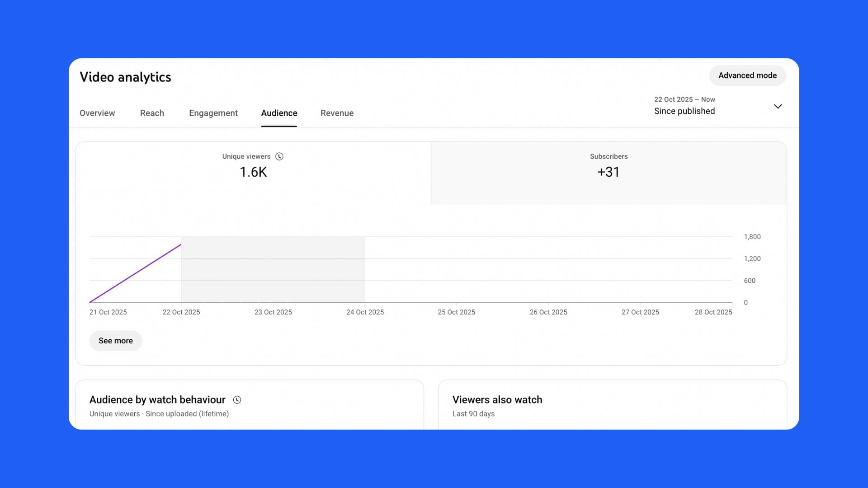Select the Unique viewers metric card
The height and width of the screenshot is (488, 868).
tap(253, 173)
